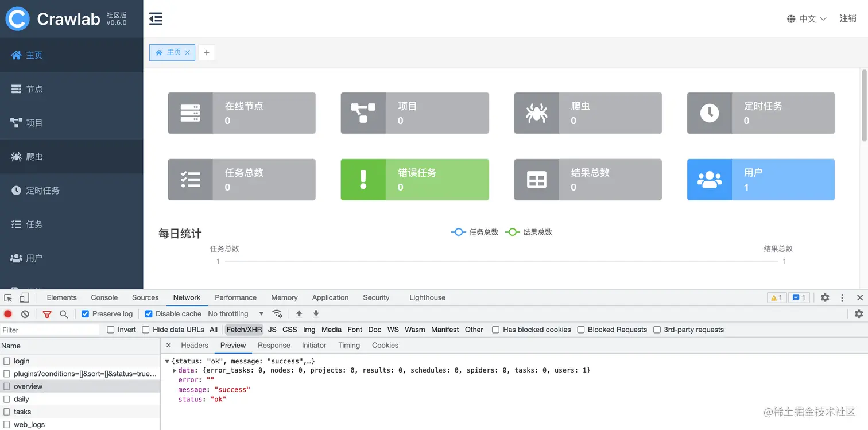Open the DevTools three-dot more menu
Image resolution: width=868 pixels, height=430 pixels.
click(x=842, y=297)
